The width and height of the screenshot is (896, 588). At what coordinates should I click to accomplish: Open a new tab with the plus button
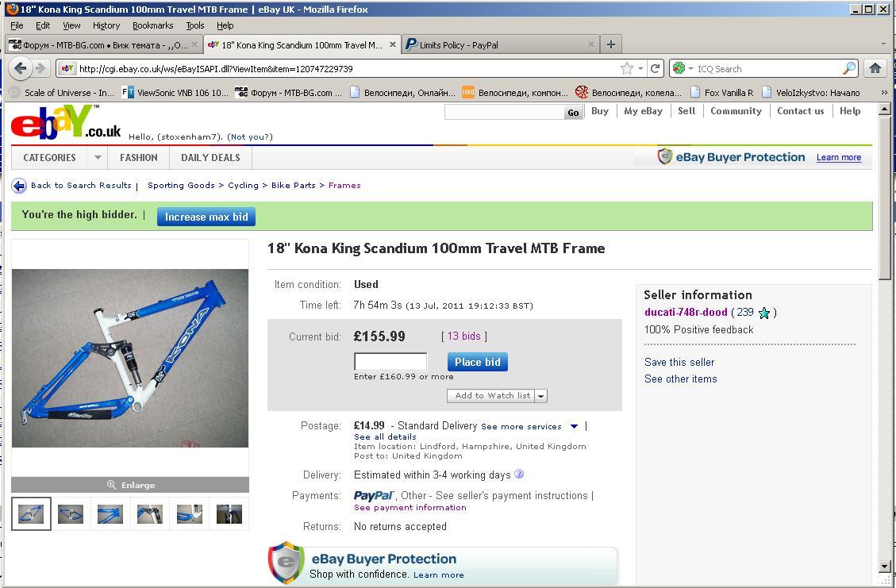coord(611,44)
